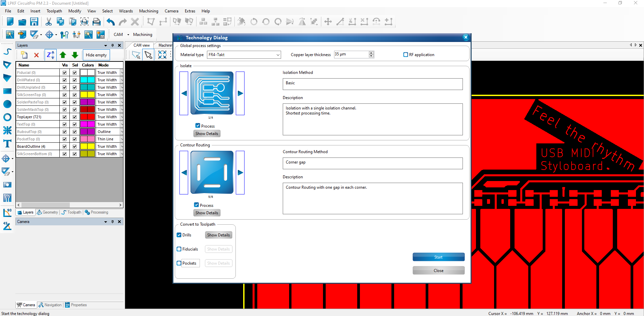
Task: Click the Import file arrow icon
Action: [x=22, y=34]
